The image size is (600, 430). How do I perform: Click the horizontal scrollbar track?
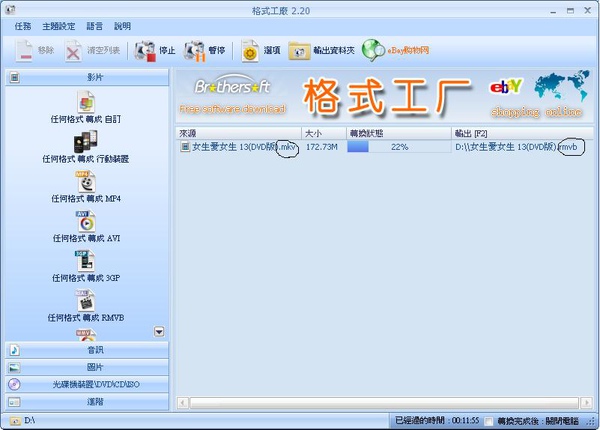(x=384, y=402)
